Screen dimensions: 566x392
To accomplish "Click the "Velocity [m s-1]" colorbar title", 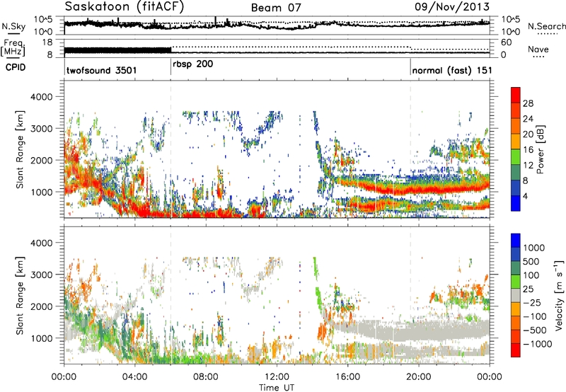I will [x=559, y=295].
